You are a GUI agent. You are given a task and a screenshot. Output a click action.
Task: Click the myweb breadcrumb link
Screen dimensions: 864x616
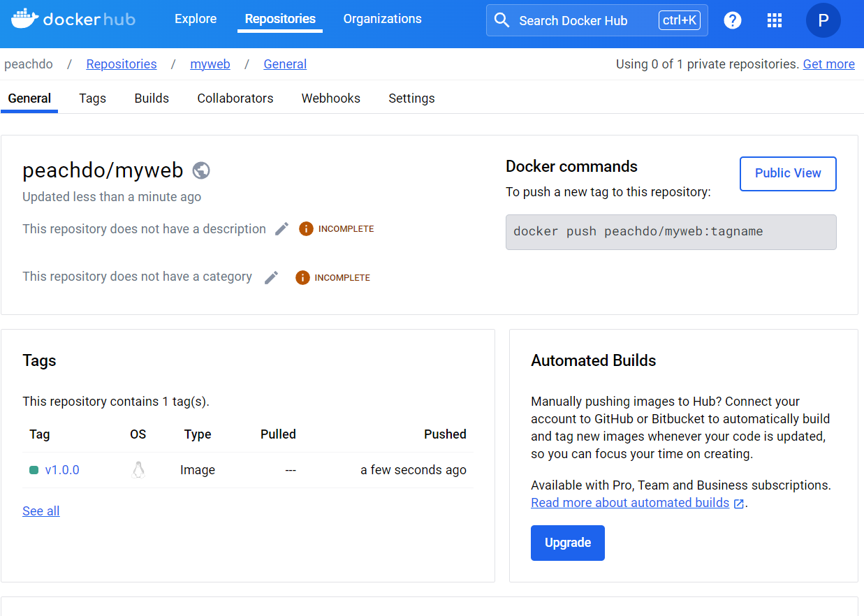tap(210, 64)
